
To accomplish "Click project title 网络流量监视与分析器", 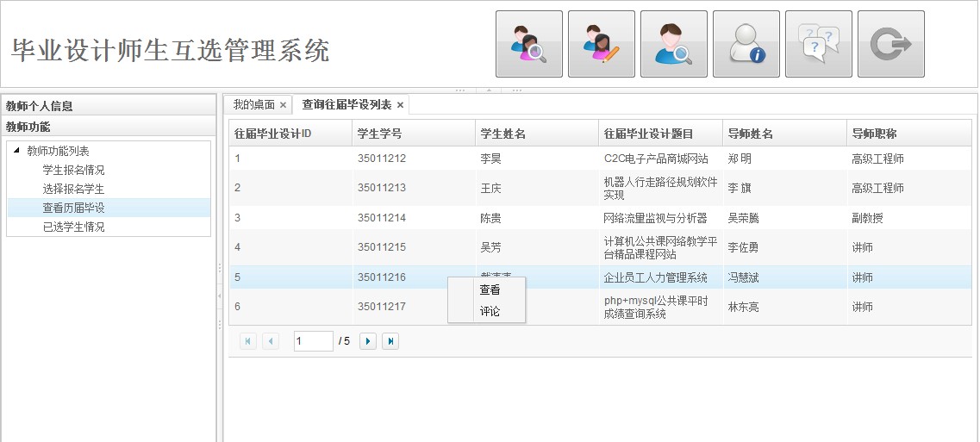I will pyautogui.click(x=655, y=218).
